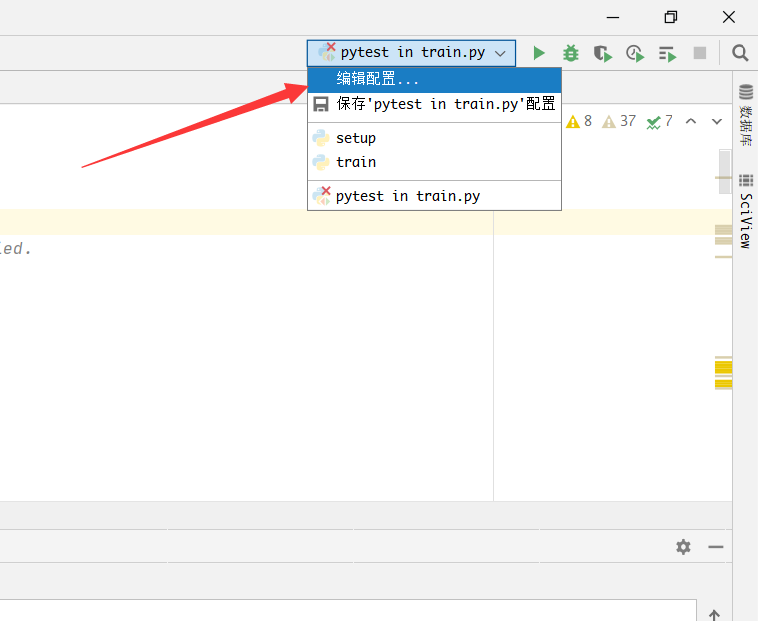The height and width of the screenshot is (621, 758).
Task: Click the up arrow in bottom panel
Action: pos(714,615)
